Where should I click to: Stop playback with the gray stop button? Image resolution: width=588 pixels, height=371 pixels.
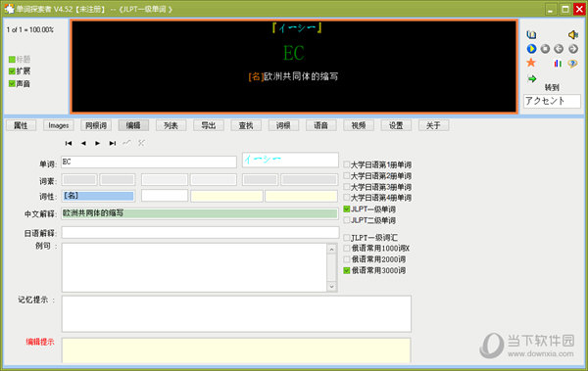[545, 49]
